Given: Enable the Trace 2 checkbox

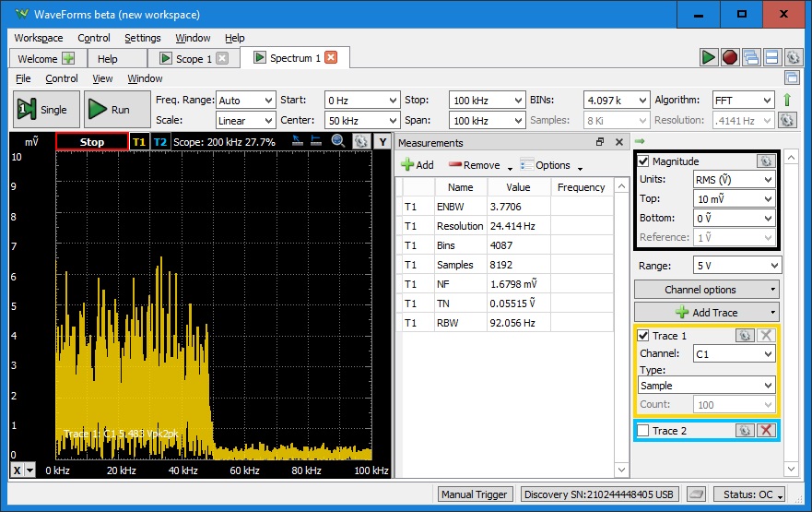Looking at the screenshot, I should (x=643, y=431).
